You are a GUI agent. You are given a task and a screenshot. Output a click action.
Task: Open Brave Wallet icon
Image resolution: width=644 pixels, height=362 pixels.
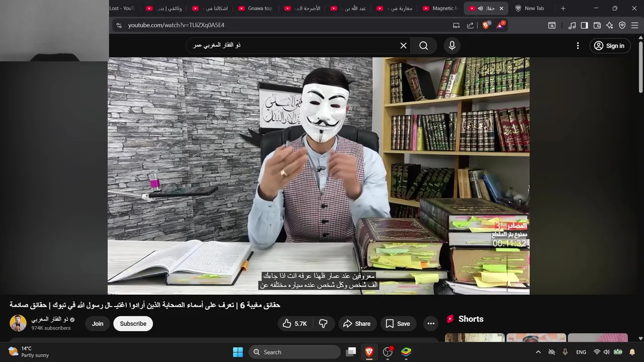pos(597,25)
